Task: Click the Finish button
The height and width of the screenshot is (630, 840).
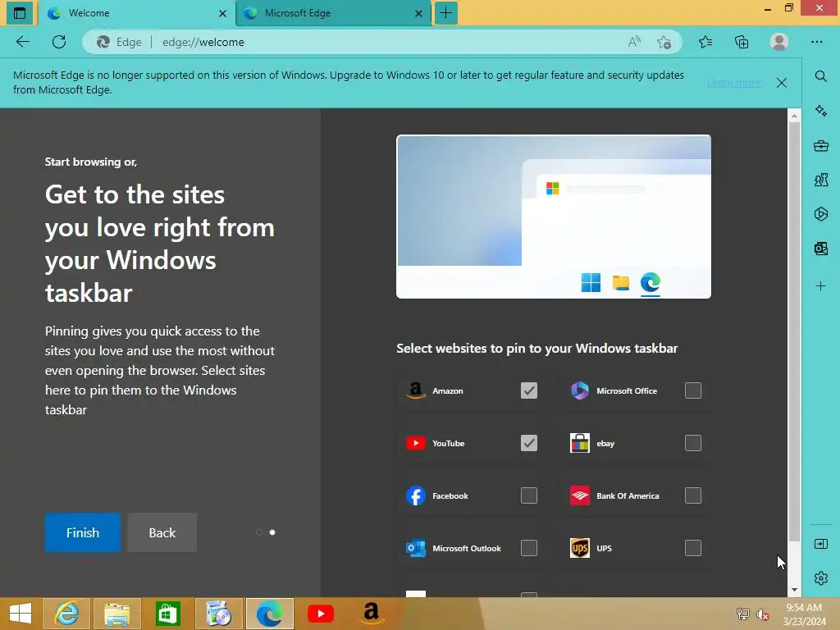Action: pyautogui.click(x=83, y=532)
